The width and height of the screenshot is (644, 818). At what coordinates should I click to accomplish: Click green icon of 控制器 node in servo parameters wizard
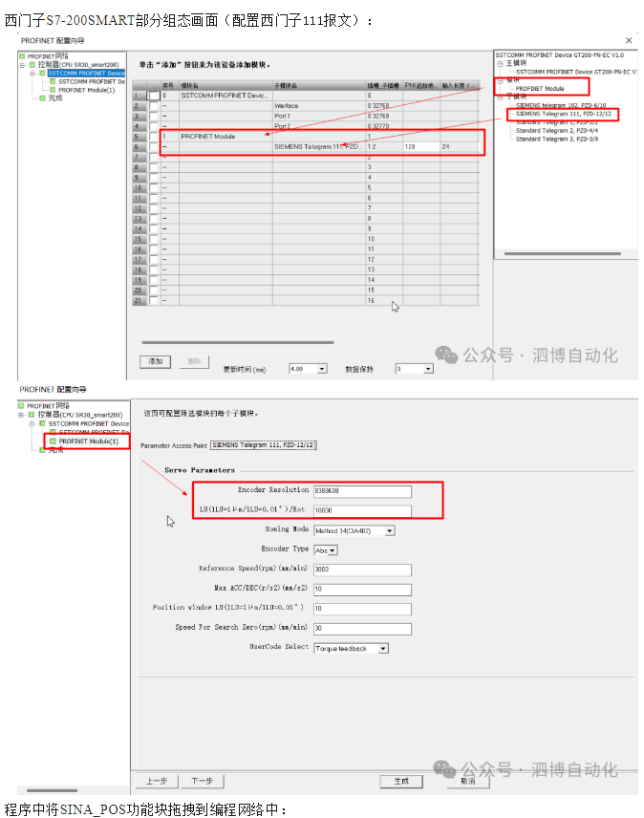[32, 415]
